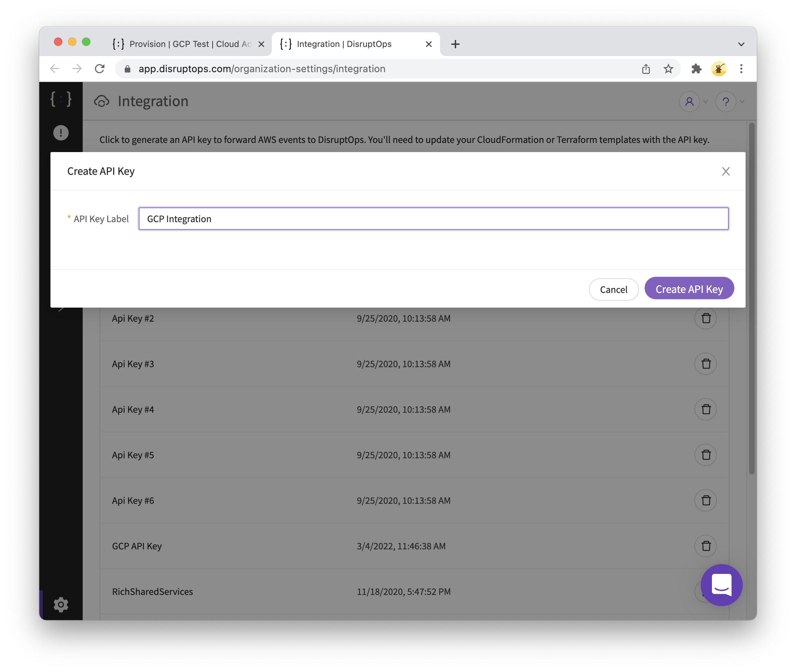This screenshot has width=796, height=672.
Task: Click the Create API Key button
Action: (689, 289)
